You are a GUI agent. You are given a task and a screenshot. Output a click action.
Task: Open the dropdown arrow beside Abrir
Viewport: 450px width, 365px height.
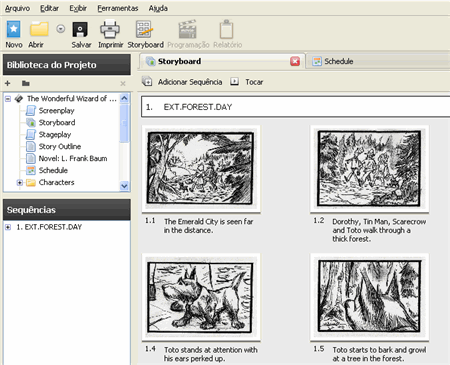(60, 29)
